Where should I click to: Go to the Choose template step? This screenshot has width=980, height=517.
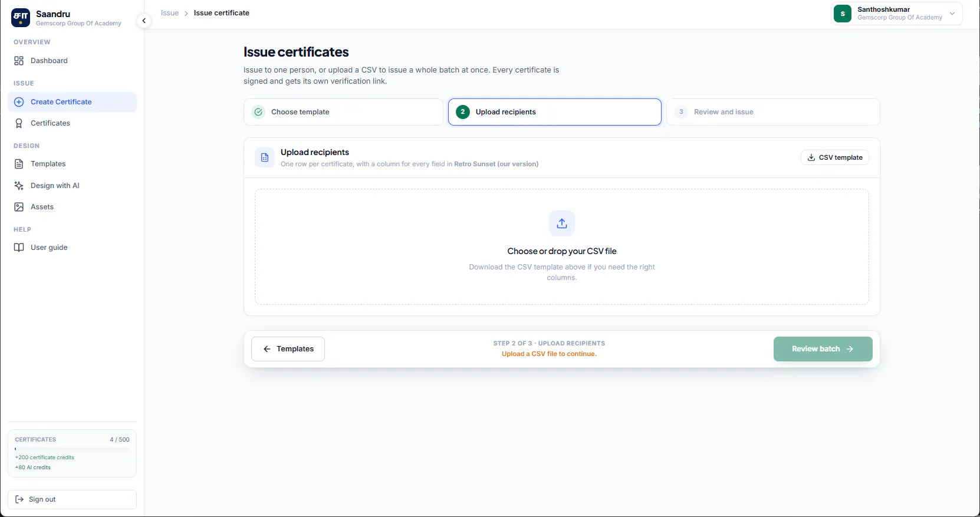click(343, 112)
